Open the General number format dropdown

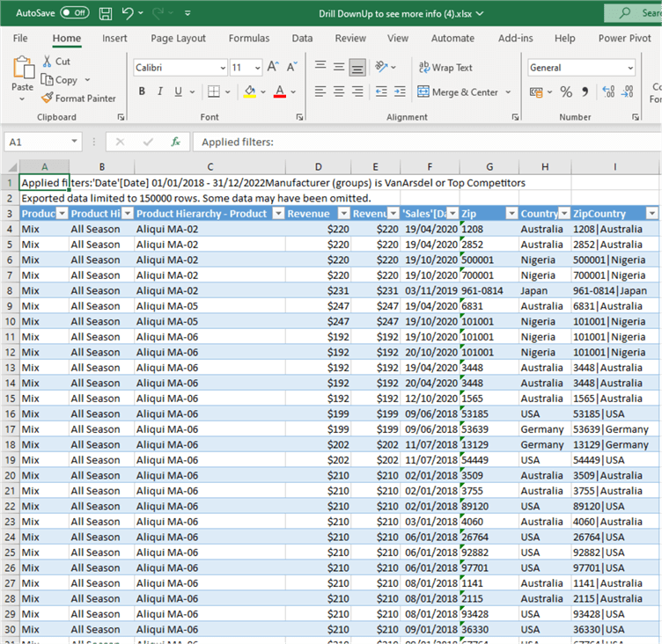coord(629,68)
